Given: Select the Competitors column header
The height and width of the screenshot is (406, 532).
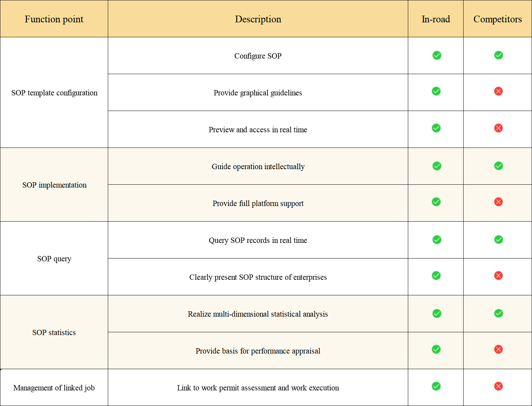Looking at the screenshot, I should click(x=497, y=19).
